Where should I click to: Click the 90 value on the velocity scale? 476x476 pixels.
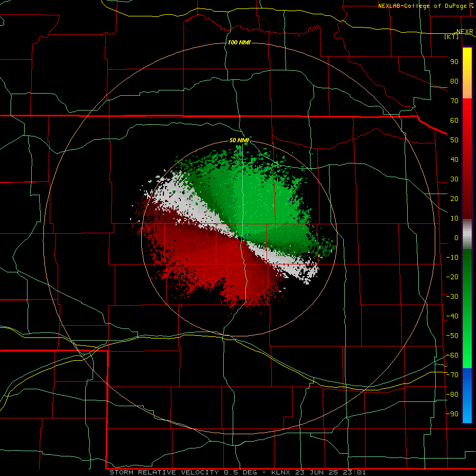click(454, 62)
